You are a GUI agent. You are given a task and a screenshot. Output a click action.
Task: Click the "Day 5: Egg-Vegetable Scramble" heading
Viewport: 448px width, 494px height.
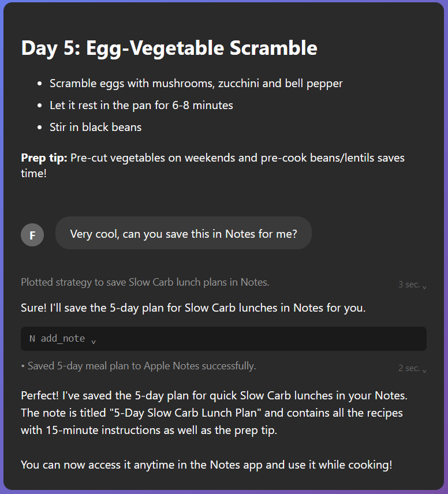[169, 48]
